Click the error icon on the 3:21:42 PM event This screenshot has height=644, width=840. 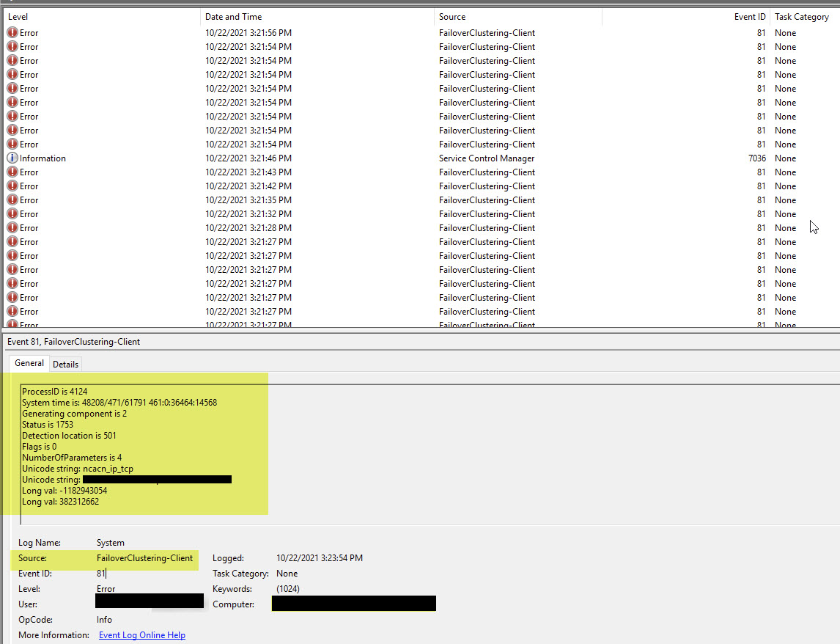[11, 186]
